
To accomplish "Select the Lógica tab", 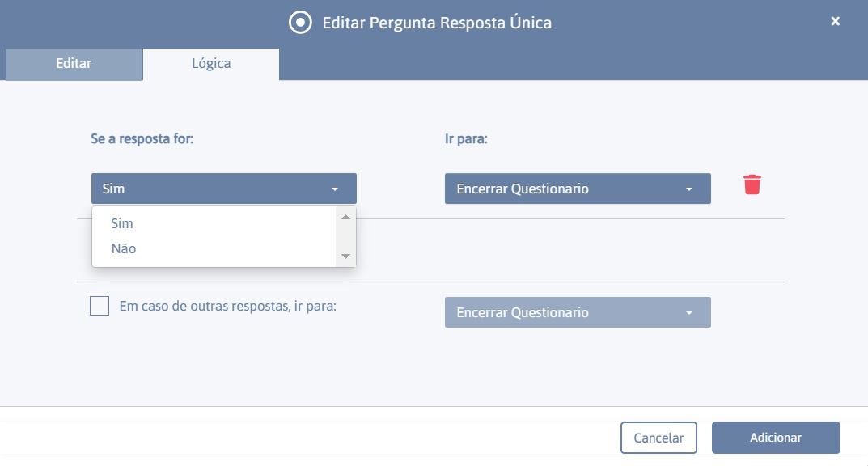I will [x=211, y=64].
